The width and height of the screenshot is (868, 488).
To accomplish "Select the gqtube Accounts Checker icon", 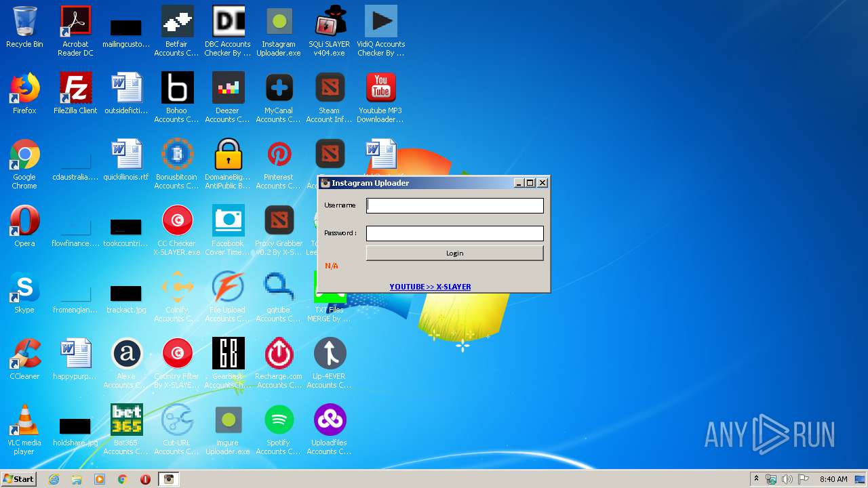I will coord(279,296).
